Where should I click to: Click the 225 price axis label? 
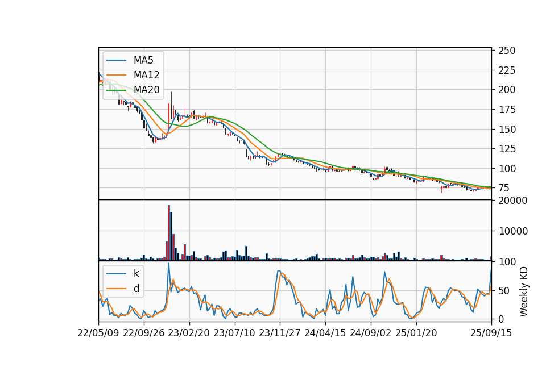[507, 70]
